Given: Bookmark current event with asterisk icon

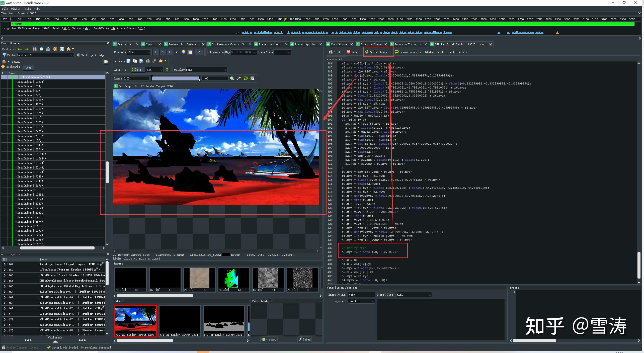Looking at the screenshot, I should click(x=55, y=49).
